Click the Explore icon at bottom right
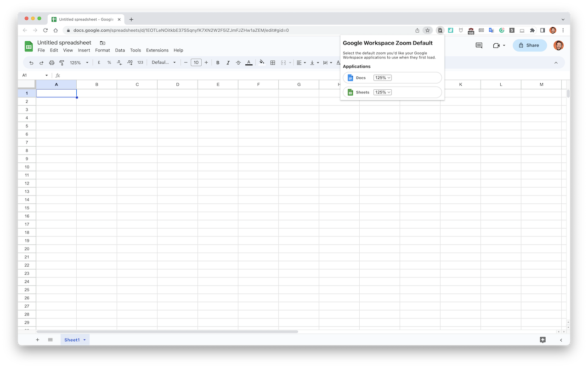The height and width of the screenshot is (368, 588). point(543,340)
